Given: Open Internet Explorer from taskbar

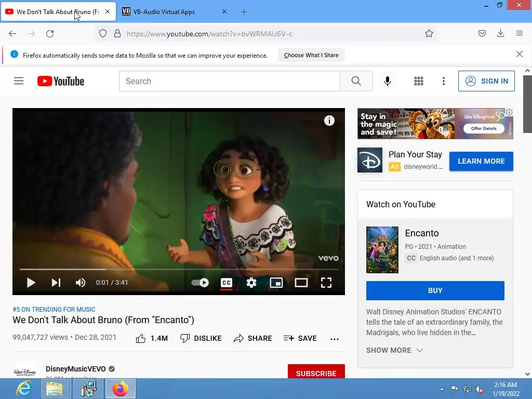Looking at the screenshot, I should click(24, 389).
